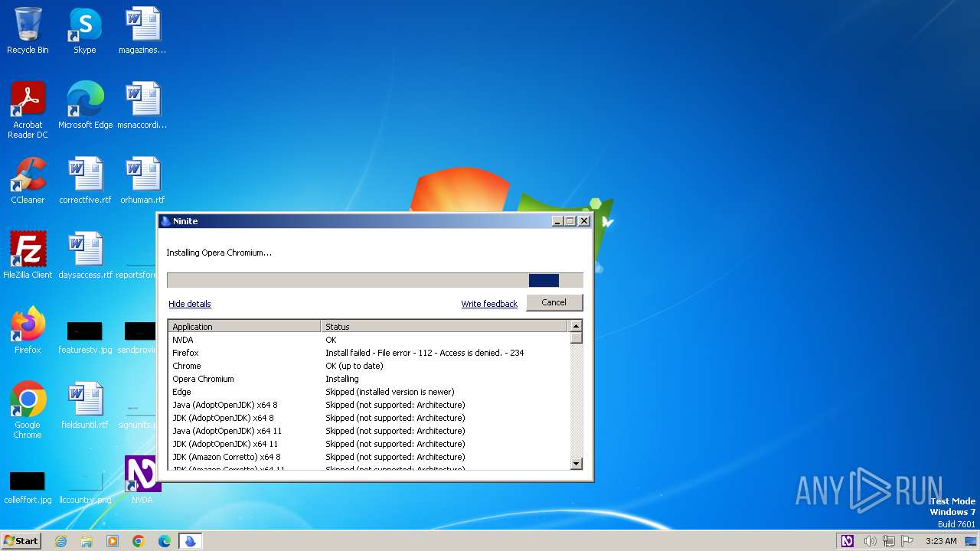
Task: Open the llccountry.png file icon
Action: click(x=85, y=487)
